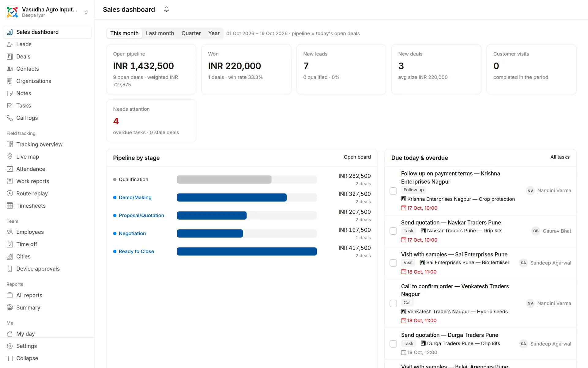
Task: Click the Device approvals phone icon
Action: coord(10,269)
